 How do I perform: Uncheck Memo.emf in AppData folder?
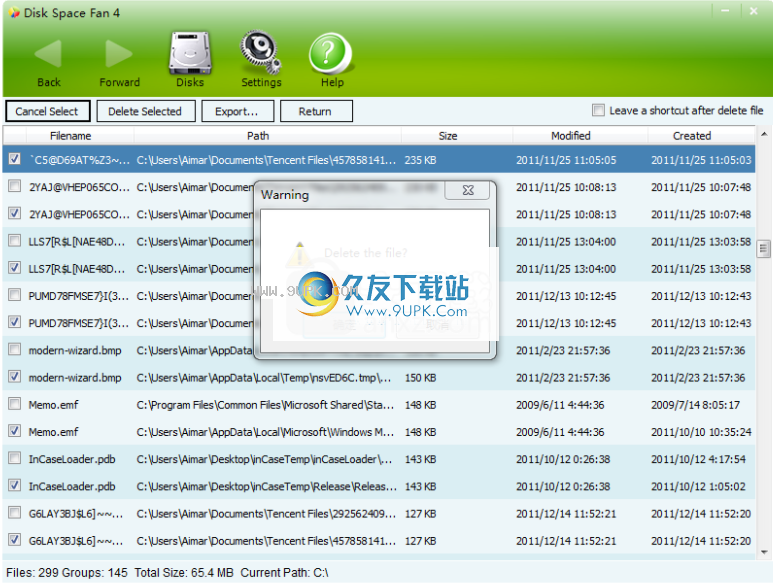click(x=15, y=431)
